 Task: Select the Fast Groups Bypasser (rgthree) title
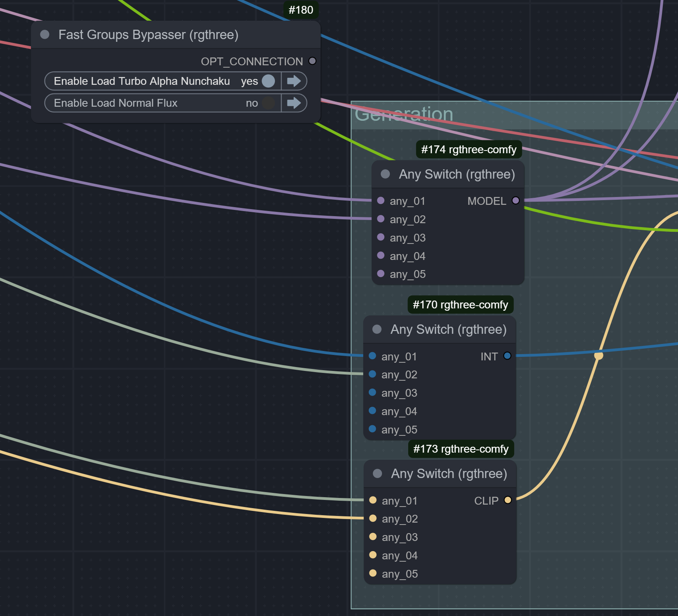click(x=149, y=35)
